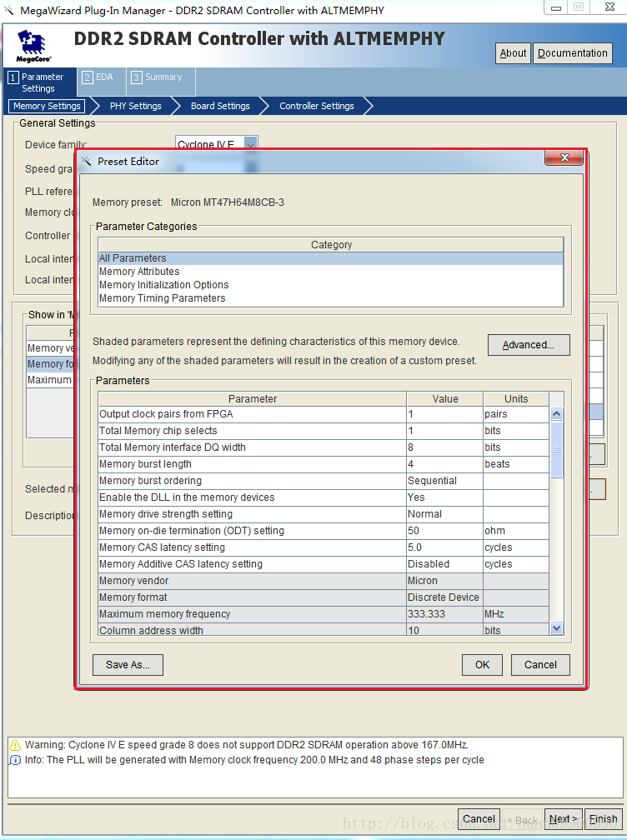Viewport: 627px width, 840px height.
Task: Click the parameters table scrollbar thumb
Action: click(557, 449)
